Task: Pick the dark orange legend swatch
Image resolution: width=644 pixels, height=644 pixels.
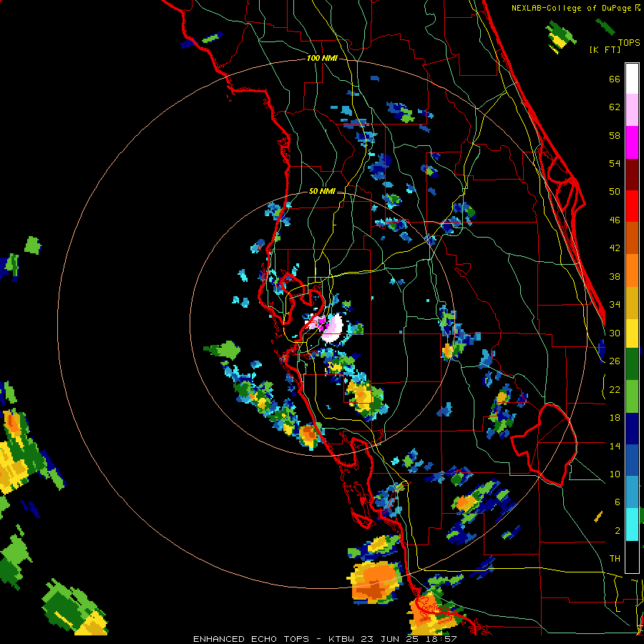Action: point(632,238)
